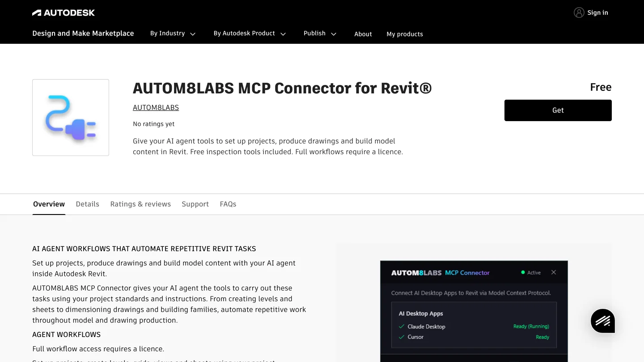Click the 'No ratings yet' text
The image size is (644, 362).
click(154, 124)
